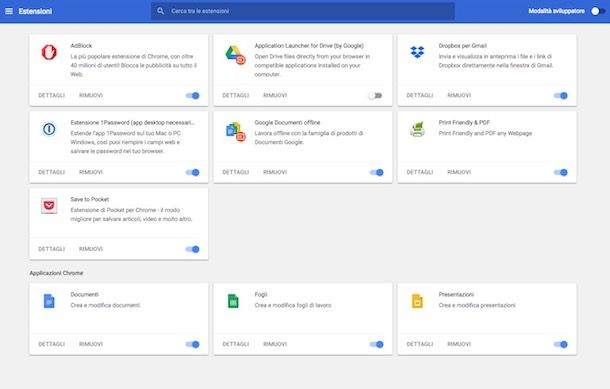The width and height of the screenshot is (610, 389).
Task: Switch off Save to Pocket toggle
Action: (x=193, y=249)
